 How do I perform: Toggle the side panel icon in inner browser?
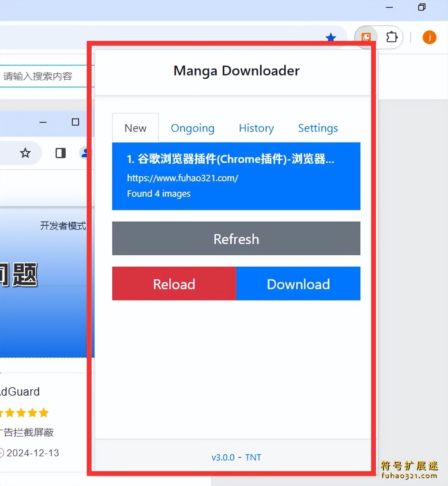[x=61, y=153]
